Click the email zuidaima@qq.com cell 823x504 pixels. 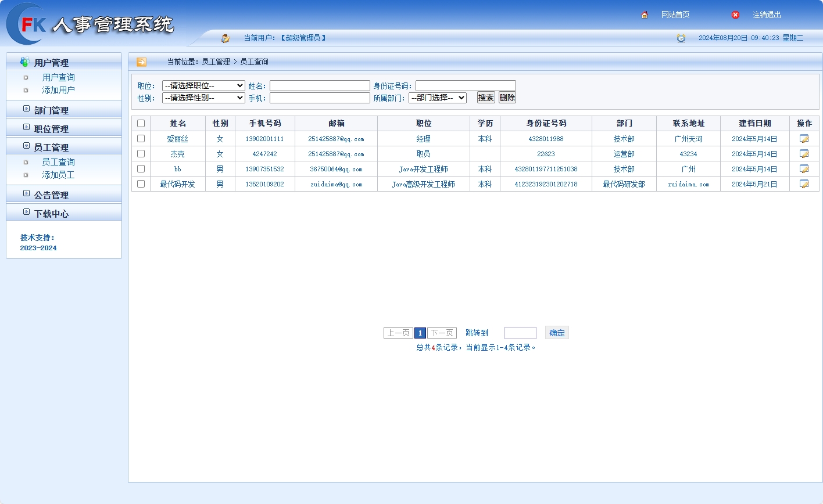[337, 184]
